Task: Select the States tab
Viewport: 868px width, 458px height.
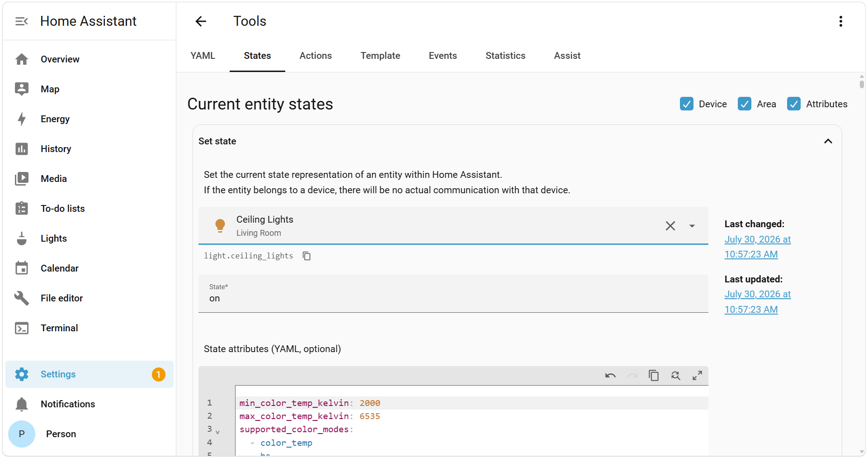Action: click(x=257, y=56)
